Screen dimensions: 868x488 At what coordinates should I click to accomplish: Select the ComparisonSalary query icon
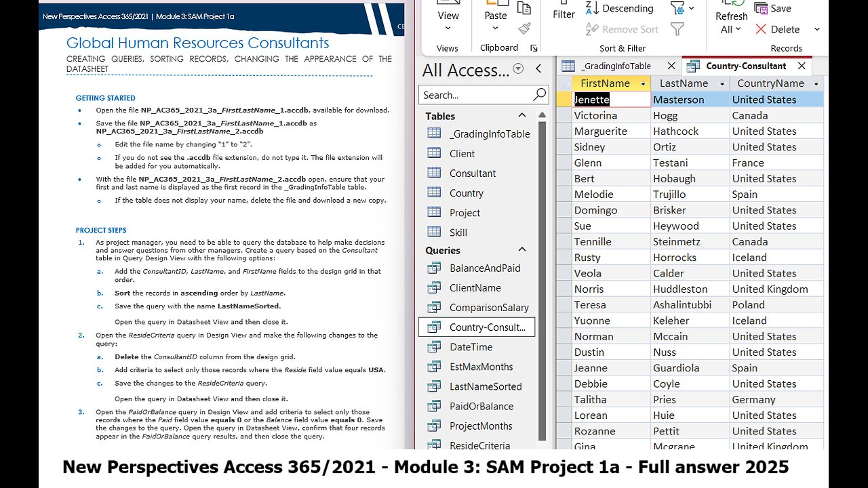click(x=434, y=308)
